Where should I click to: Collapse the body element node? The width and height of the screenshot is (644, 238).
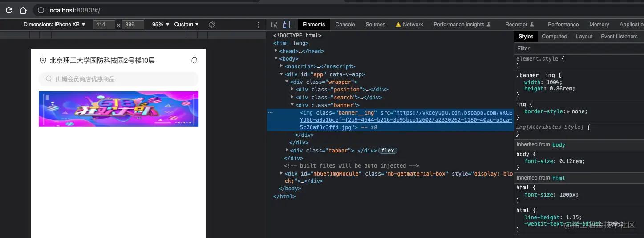276,58
